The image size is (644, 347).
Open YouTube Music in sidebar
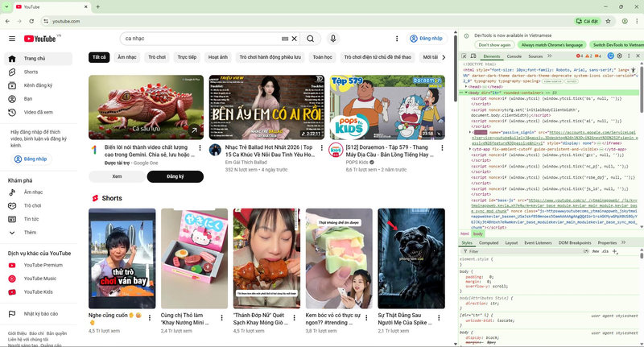(38, 279)
